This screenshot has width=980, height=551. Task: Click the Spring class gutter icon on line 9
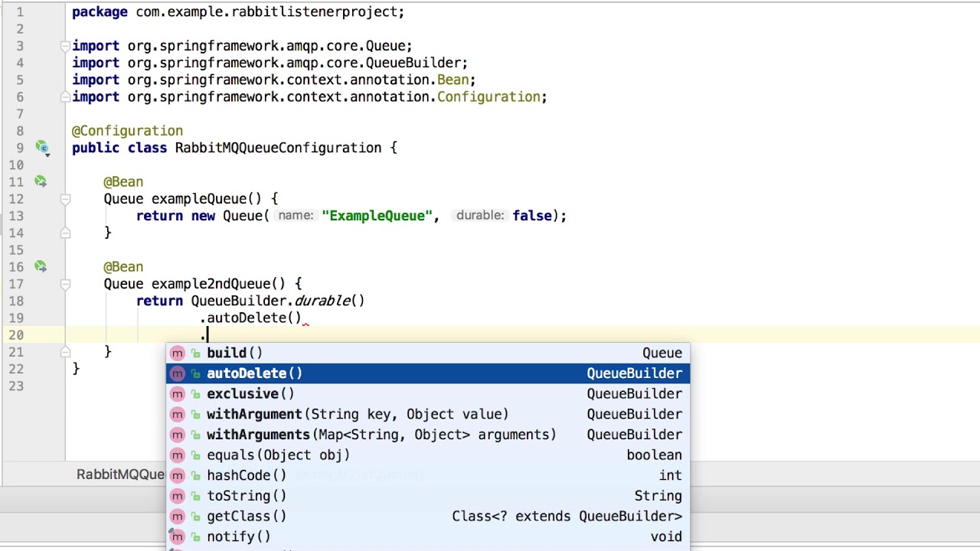click(41, 148)
